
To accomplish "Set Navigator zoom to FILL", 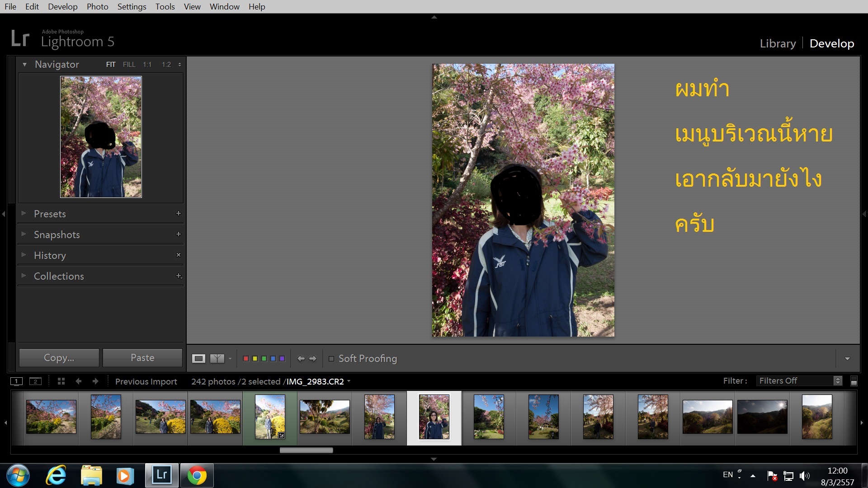I will [129, 65].
